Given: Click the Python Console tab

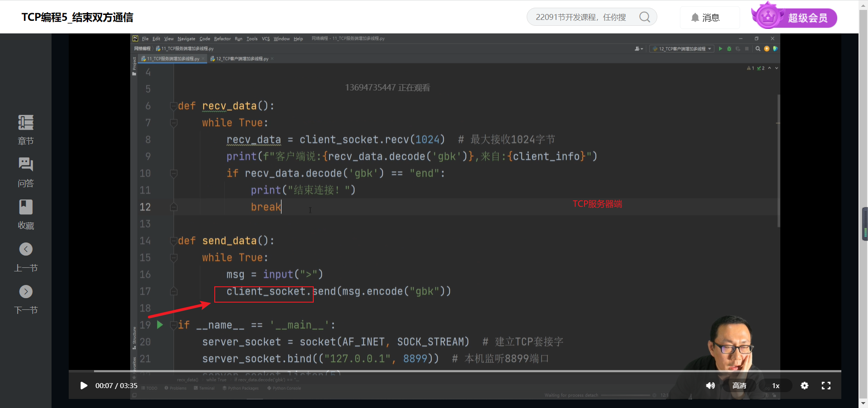Looking at the screenshot, I should tap(284, 388).
